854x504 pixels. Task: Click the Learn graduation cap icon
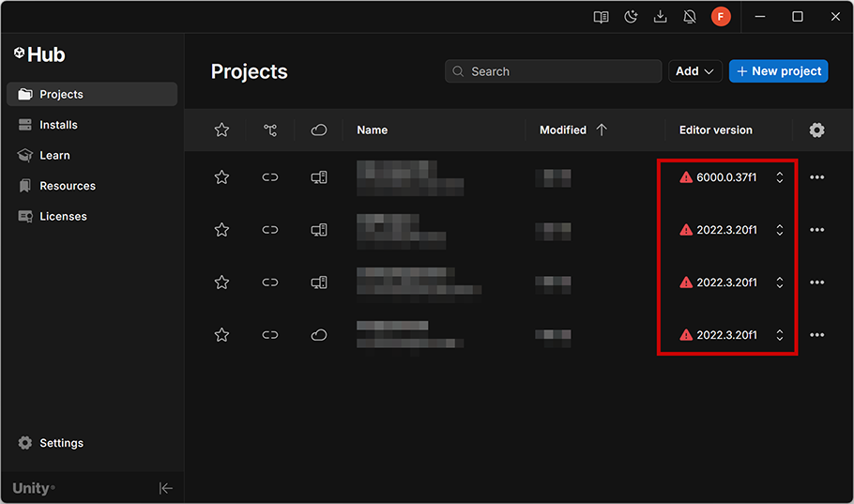(25, 156)
